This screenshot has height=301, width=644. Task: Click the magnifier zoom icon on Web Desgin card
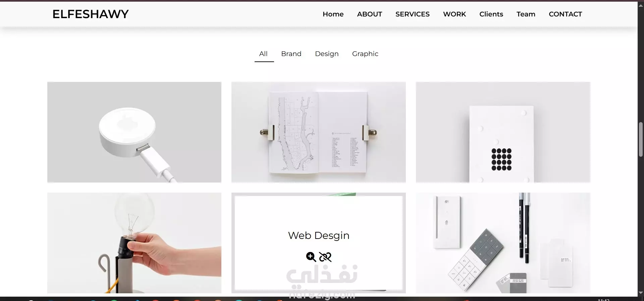tap(311, 257)
